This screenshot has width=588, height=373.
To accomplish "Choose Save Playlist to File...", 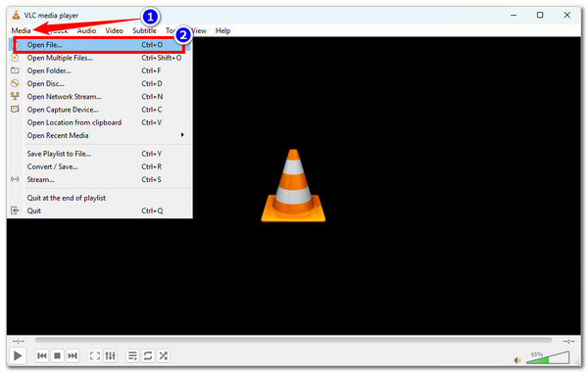I will (99, 154).
